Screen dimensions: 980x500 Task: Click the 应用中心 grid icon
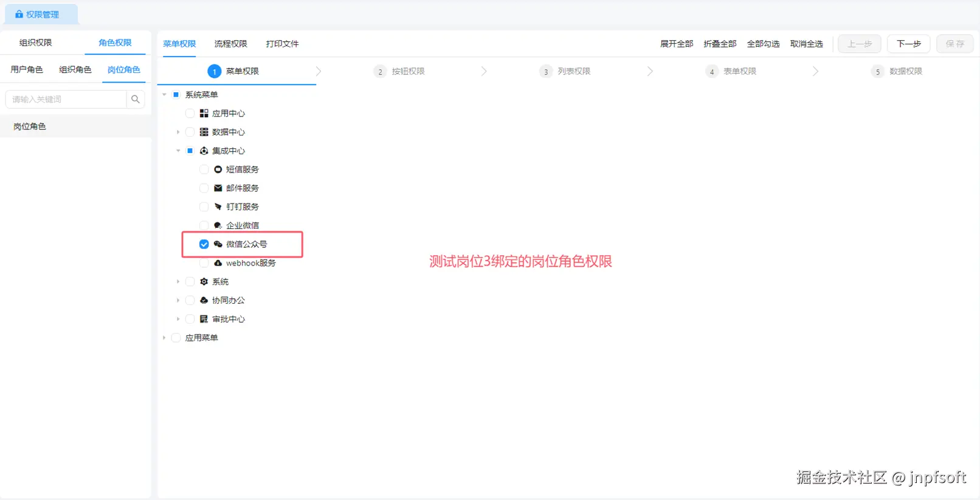(x=204, y=114)
